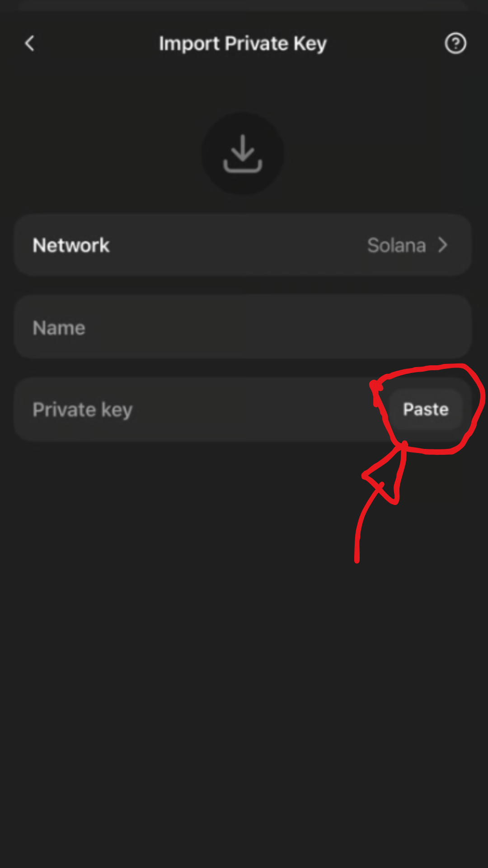488x868 pixels.
Task: Click the Private key placeholder text
Action: [x=82, y=410]
